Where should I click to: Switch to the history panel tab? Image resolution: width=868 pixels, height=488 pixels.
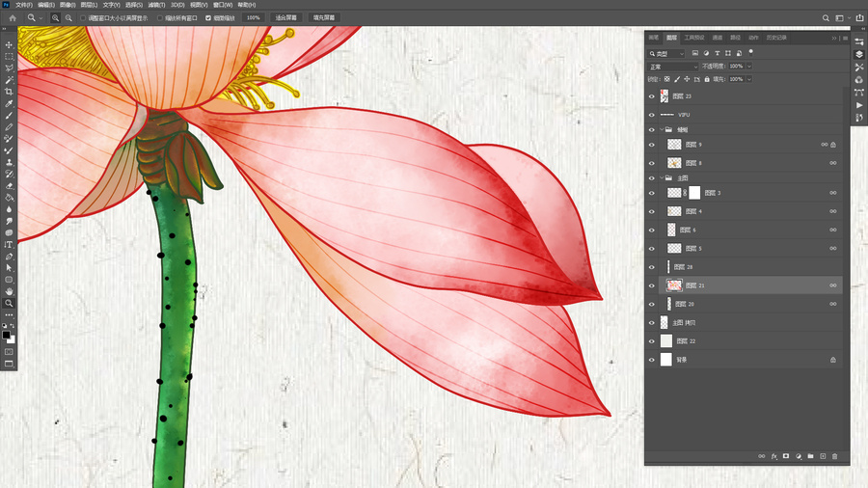(776, 38)
